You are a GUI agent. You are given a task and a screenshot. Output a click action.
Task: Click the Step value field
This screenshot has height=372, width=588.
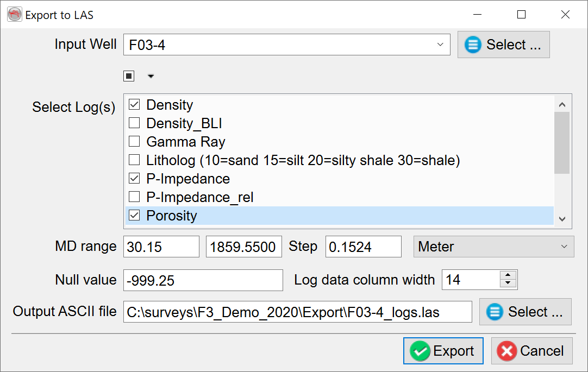pos(363,247)
